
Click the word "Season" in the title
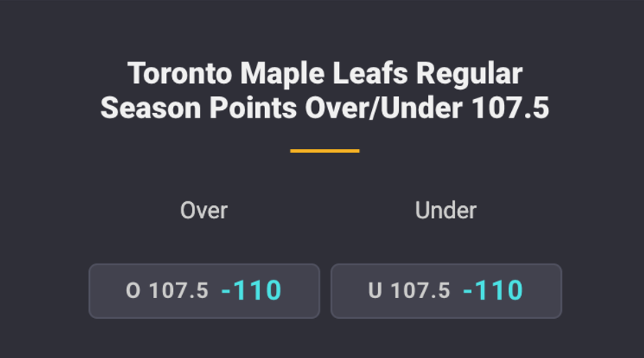[x=151, y=108]
